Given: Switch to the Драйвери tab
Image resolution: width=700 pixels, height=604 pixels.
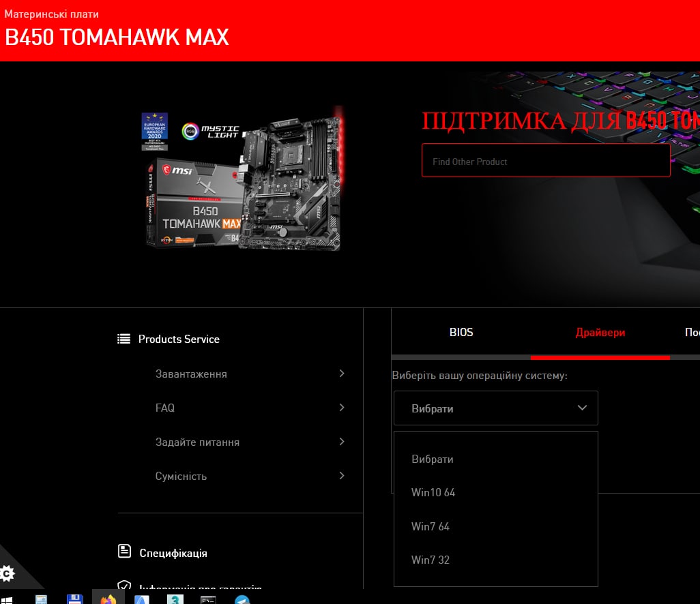Looking at the screenshot, I should click(600, 332).
